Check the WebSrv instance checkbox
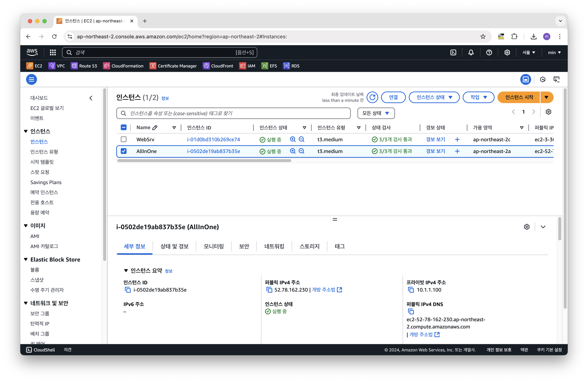Screen dimensions: 588x382 (123, 139)
